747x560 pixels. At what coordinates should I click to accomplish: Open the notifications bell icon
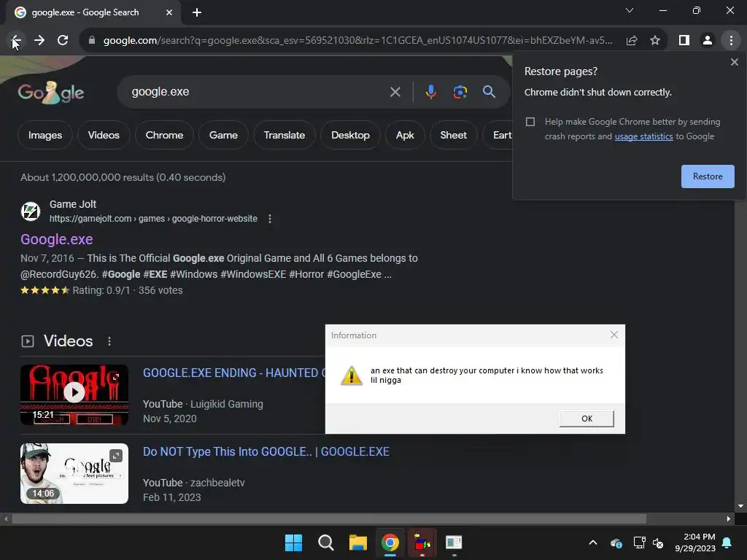[x=727, y=542]
